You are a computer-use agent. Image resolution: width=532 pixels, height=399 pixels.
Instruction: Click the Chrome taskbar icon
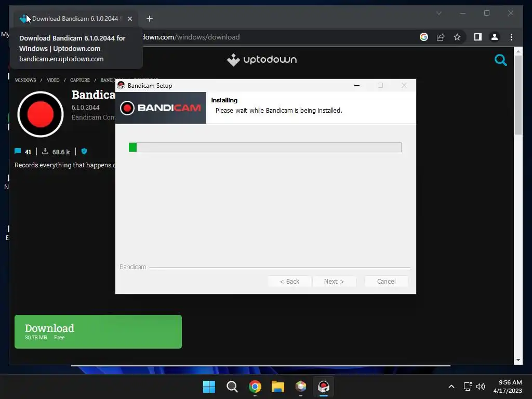pyautogui.click(x=255, y=387)
